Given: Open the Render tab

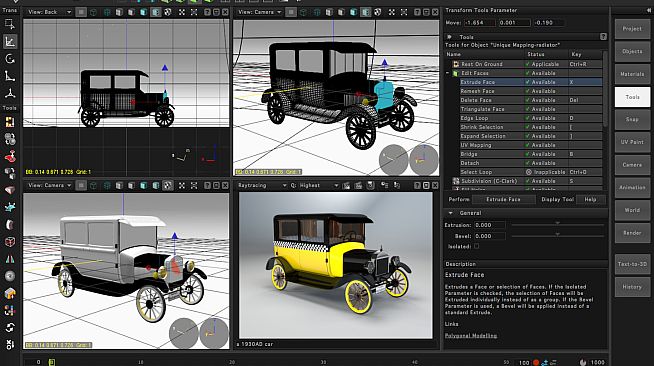Looking at the screenshot, I should (632, 233).
